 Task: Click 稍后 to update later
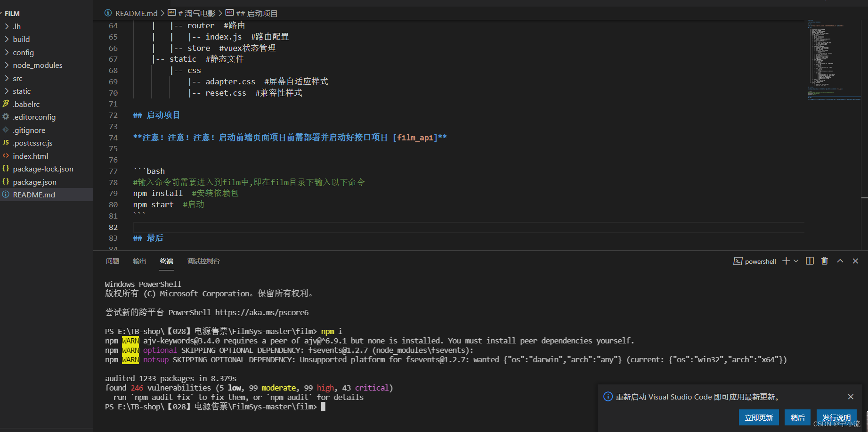pyautogui.click(x=797, y=417)
